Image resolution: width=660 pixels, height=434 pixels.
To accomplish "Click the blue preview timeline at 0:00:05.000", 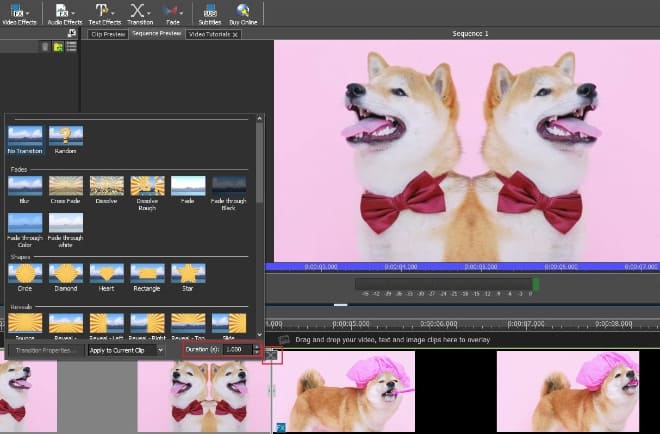I will click(x=481, y=266).
